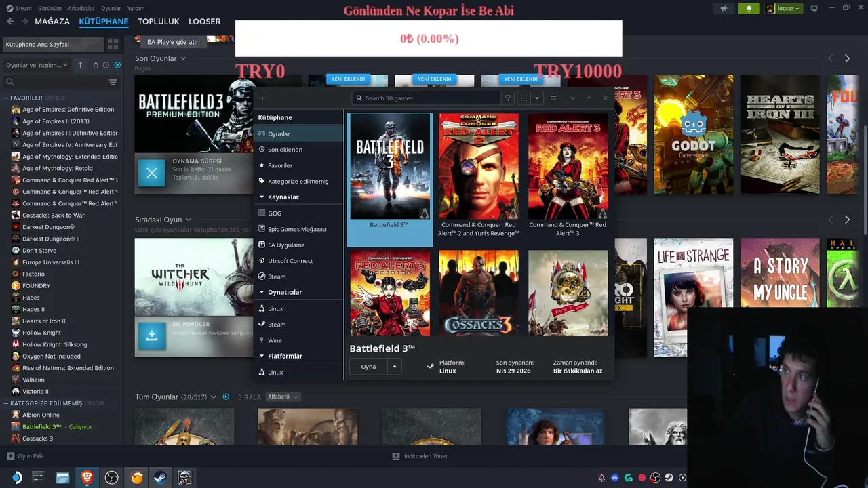Screen dimensions: 868x488
Task: Open the KÜTÜPHANE tab in Steam
Action: coord(104,22)
